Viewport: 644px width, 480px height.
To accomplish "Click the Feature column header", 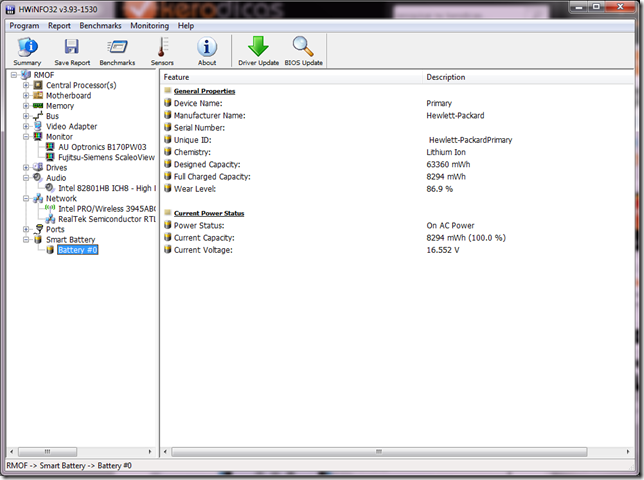I will tap(292, 77).
